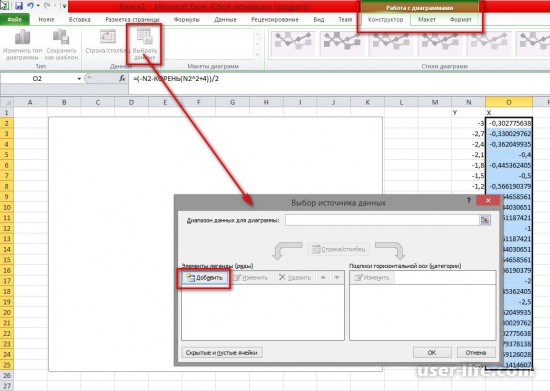Switch to the Конструктор chart tab

[385, 20]
